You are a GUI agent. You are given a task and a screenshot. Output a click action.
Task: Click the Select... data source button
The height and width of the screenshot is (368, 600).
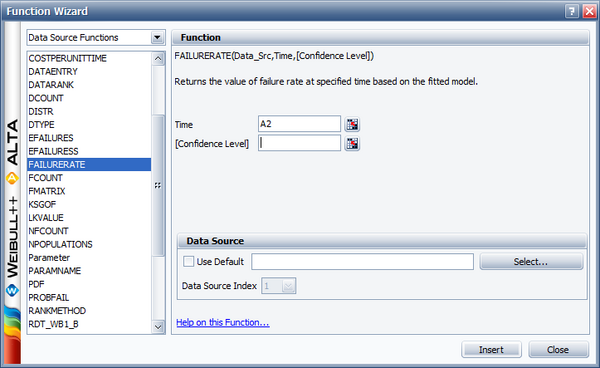(531, 262)
